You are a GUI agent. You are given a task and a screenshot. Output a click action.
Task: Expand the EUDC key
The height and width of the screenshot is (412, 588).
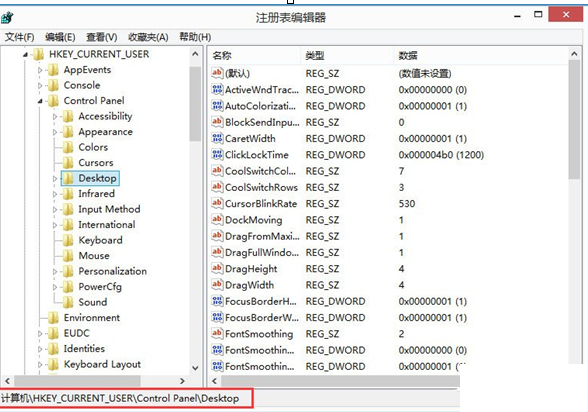tap(40, 333)
